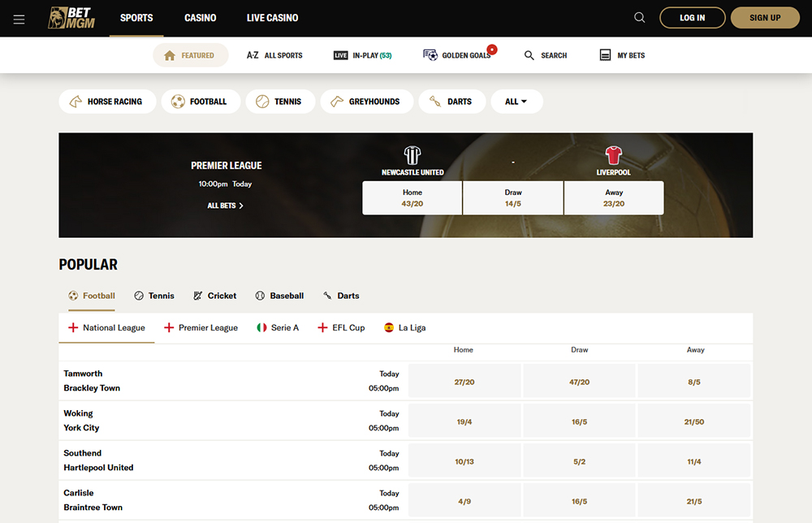Open the hamburger menu icon

click(19, 19)
